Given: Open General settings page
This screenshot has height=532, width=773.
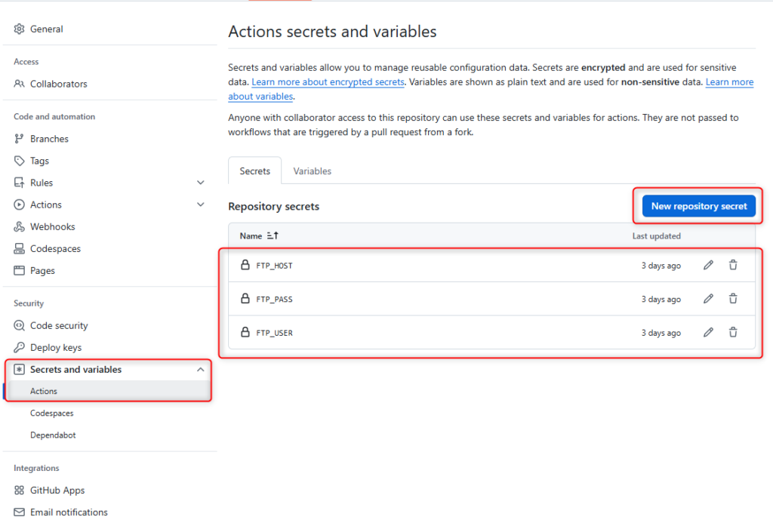Looking at the screenshot, I should coord(46,29).
